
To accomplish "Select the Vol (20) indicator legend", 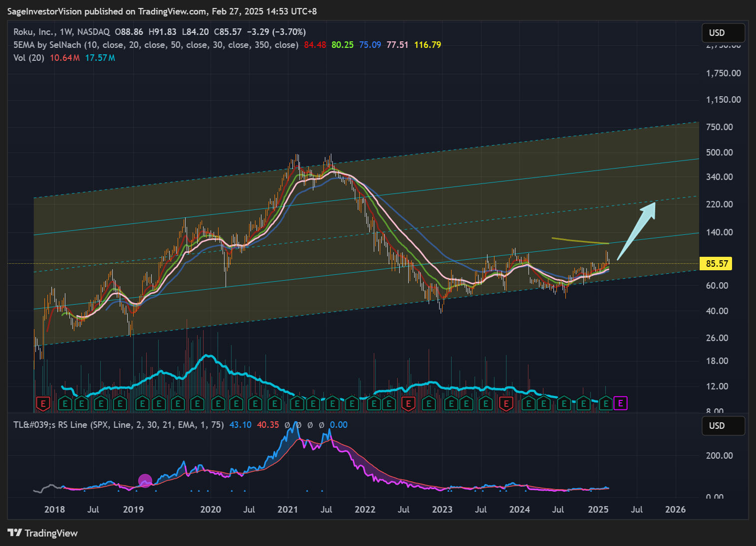I will tap(29, 58).
